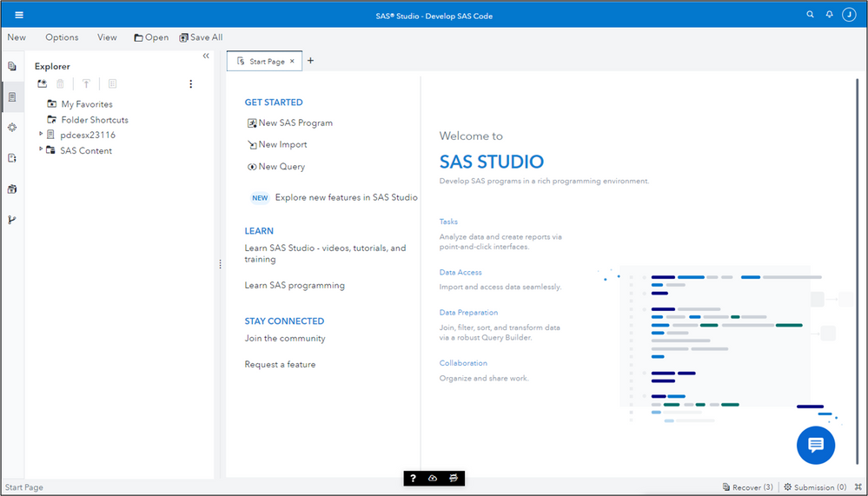Viewport: 868px width, 496px height.
Task: Open the notifications bell
Action: 830,15
